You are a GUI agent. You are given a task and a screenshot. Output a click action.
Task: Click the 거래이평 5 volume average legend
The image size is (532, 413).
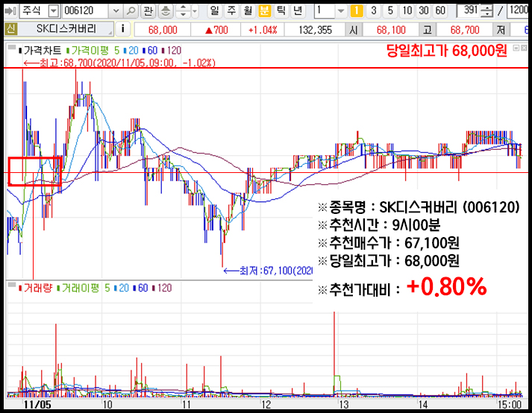click(x=84, y=289)
